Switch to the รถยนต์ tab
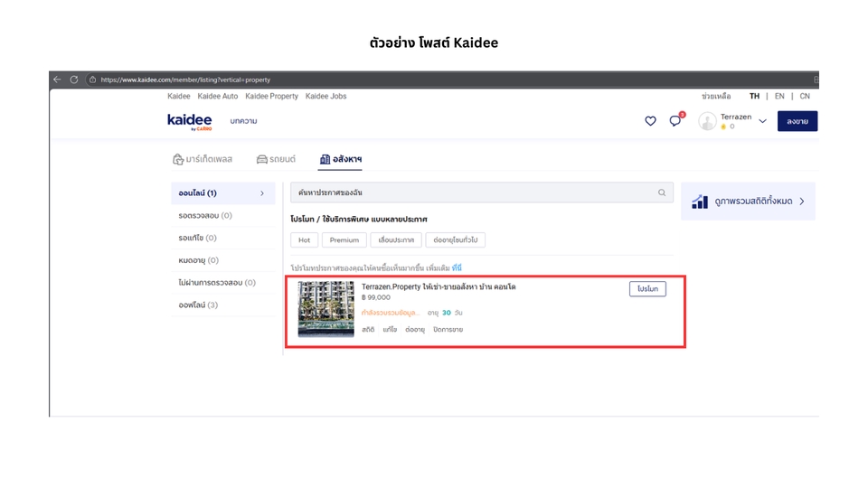Screen dimensions: 868x488 pyautogui.click(x=276, y=159)
